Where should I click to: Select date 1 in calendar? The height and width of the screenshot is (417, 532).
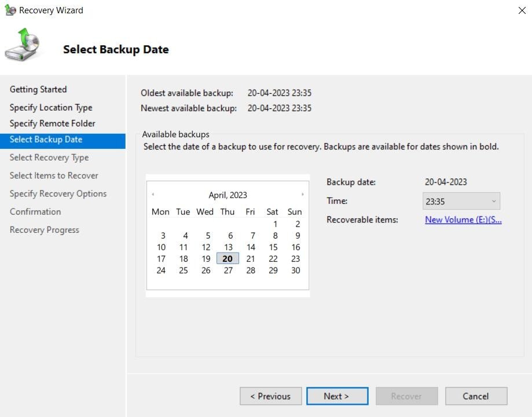(x=275, y=224)
